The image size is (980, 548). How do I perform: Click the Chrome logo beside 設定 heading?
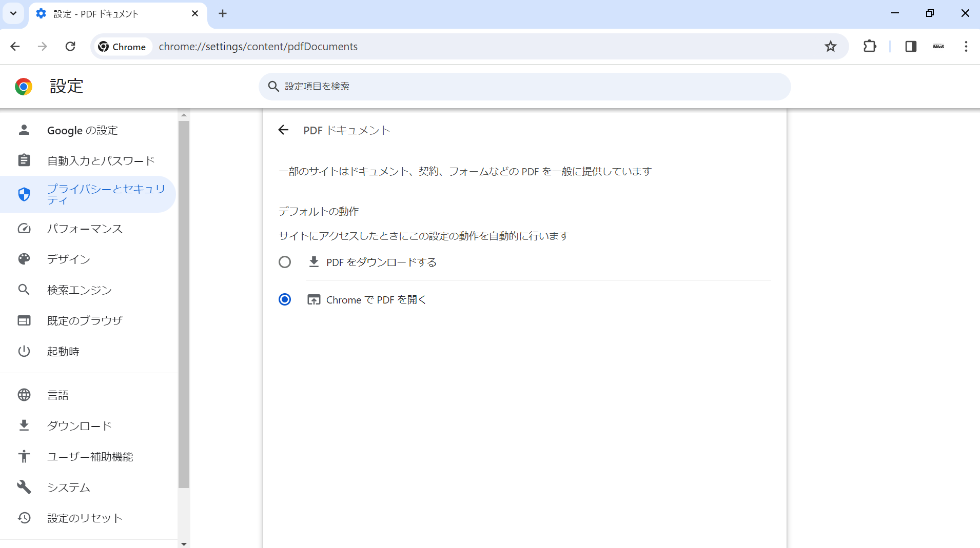click(x=23, y=86)
